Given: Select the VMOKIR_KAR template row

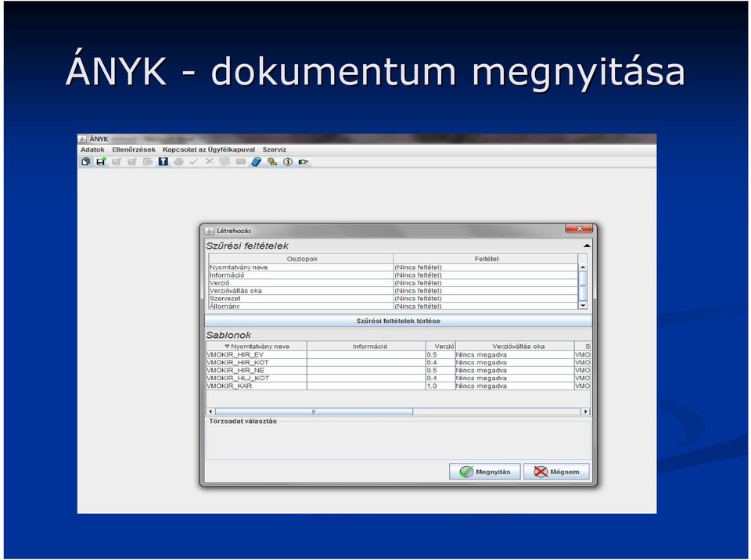Looking at the screenshot, I should [x=398, y=386].
